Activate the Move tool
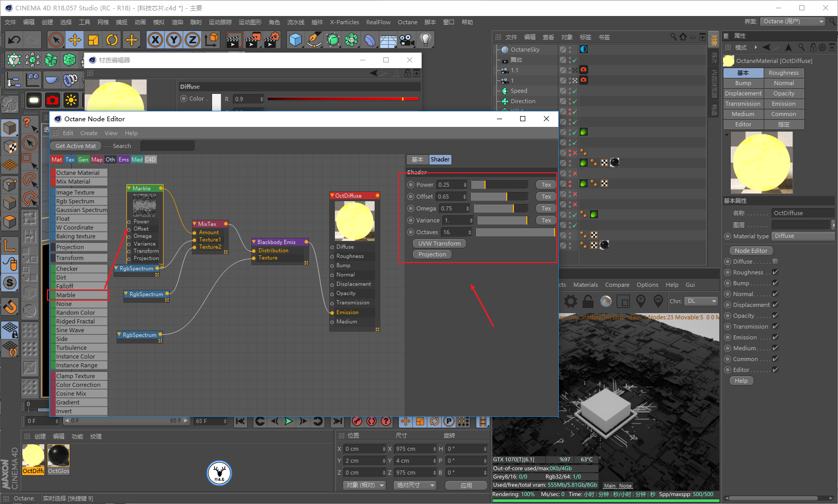This screenshot has height=504, width=838. click(x=75, y=40)
